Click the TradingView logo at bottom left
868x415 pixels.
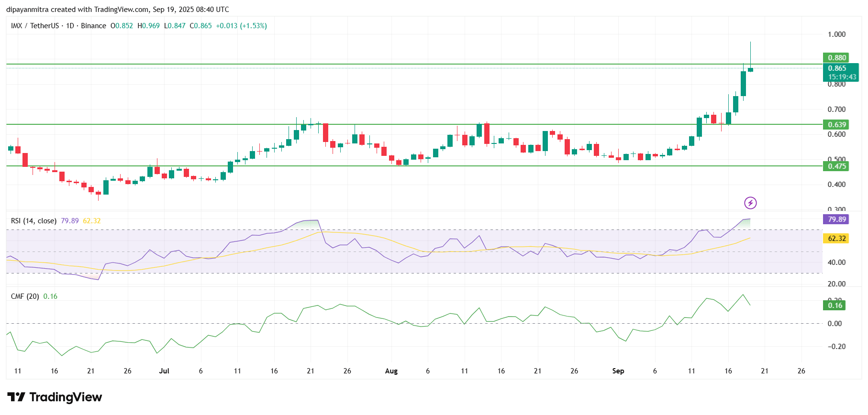(55, 397)
